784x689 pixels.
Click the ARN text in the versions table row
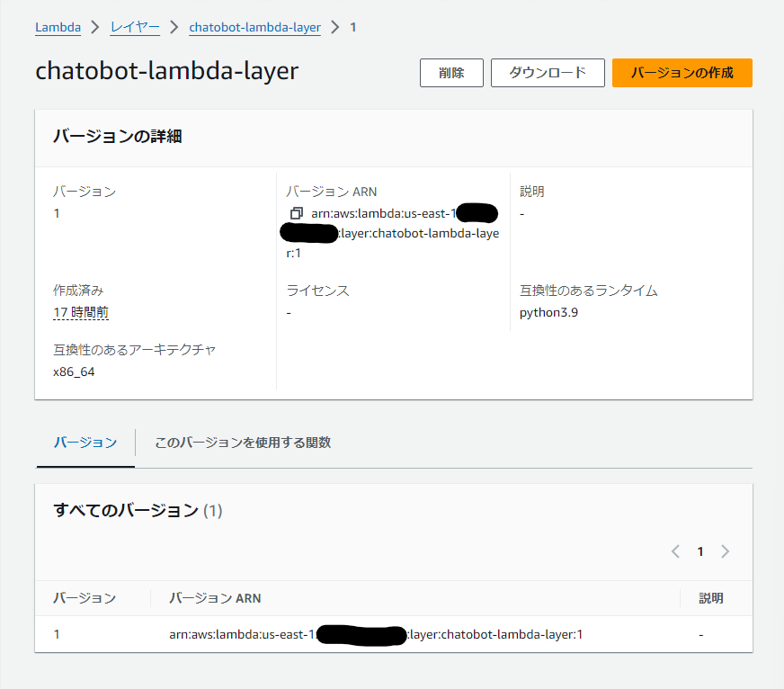click(376, 635)
